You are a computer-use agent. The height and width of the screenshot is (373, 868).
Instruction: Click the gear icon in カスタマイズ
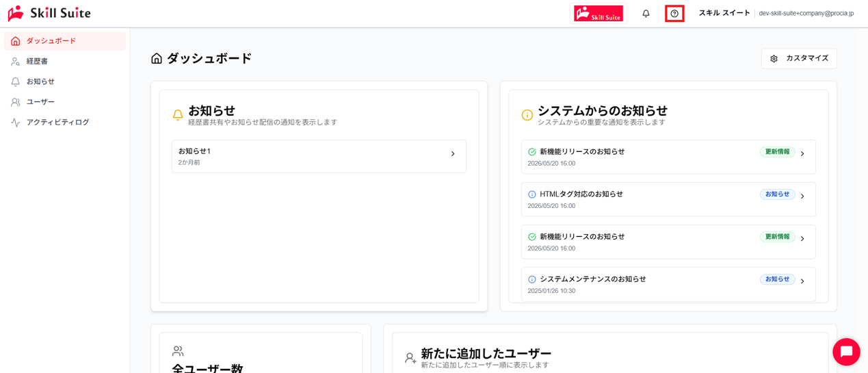coord(774,59)
